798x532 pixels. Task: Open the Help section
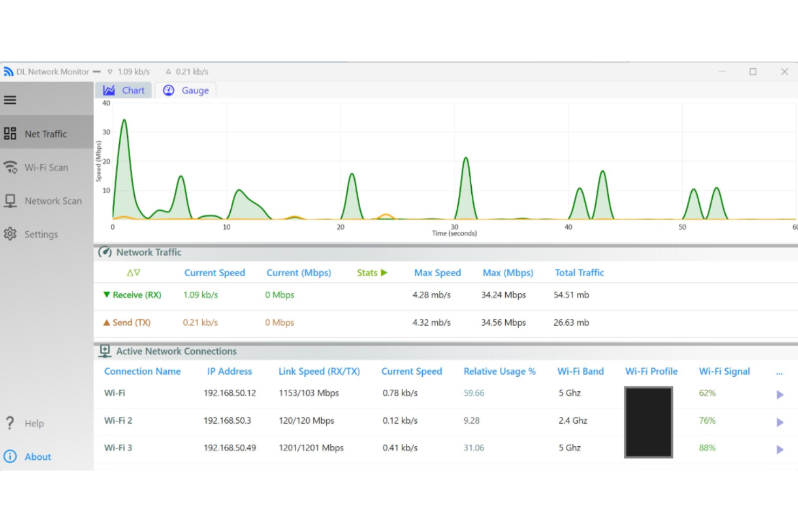pos(35,423)
